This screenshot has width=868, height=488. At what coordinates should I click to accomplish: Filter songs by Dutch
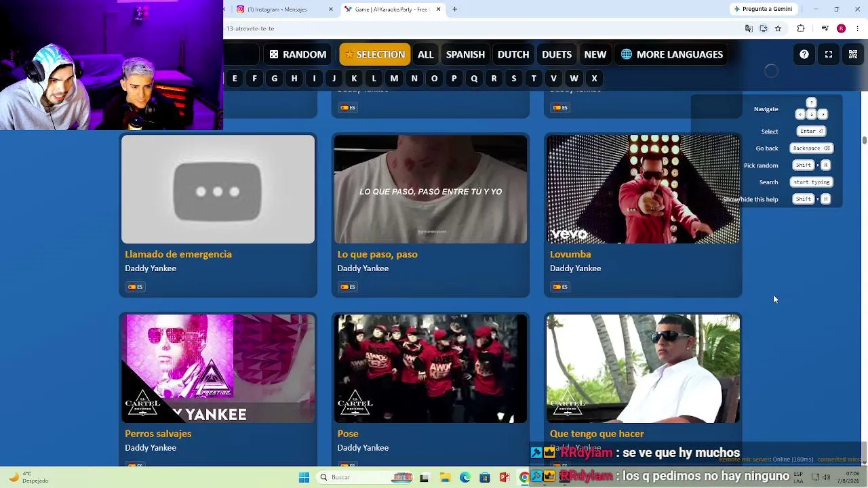point(513,54)
